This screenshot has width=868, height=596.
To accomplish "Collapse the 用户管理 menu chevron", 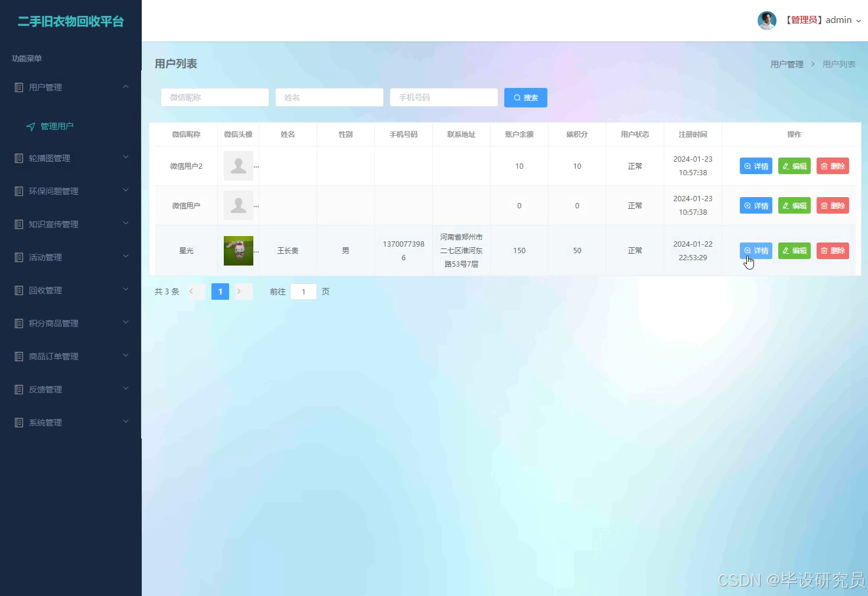I will click(126, 87).
